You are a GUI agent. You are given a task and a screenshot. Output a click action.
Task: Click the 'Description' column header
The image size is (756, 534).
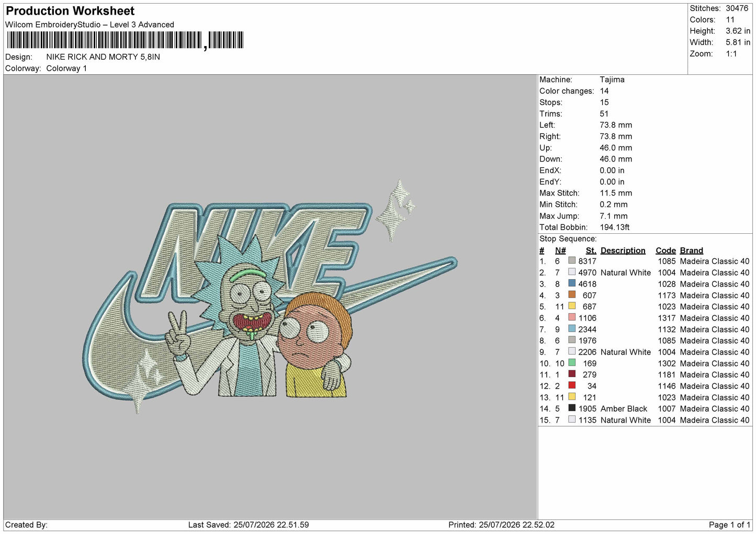click(x=623, y=251)
